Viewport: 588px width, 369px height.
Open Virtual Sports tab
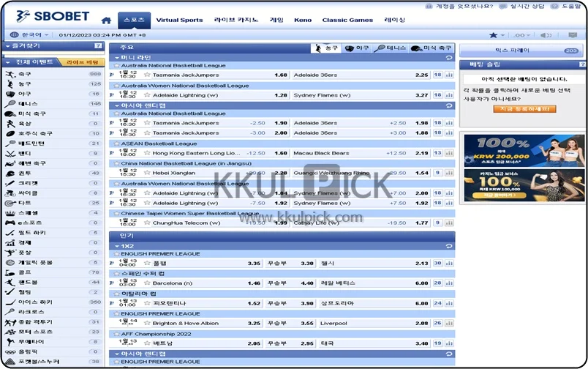(x=179, y=20)
